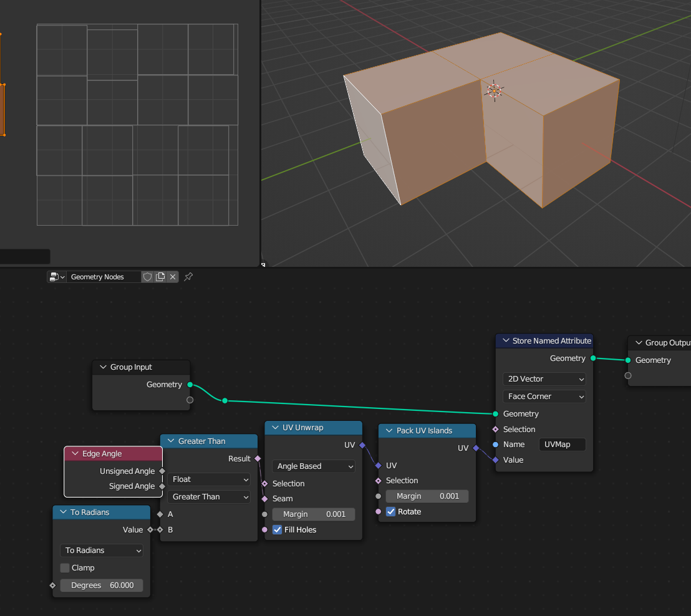691x616 pixels.
Task: Unlink the Geometry Nodes data-block
Action: tap(173, 277)
